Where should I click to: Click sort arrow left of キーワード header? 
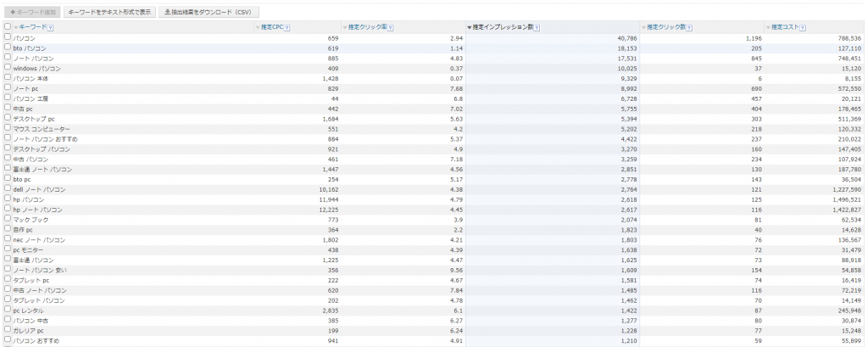(16, 28)
